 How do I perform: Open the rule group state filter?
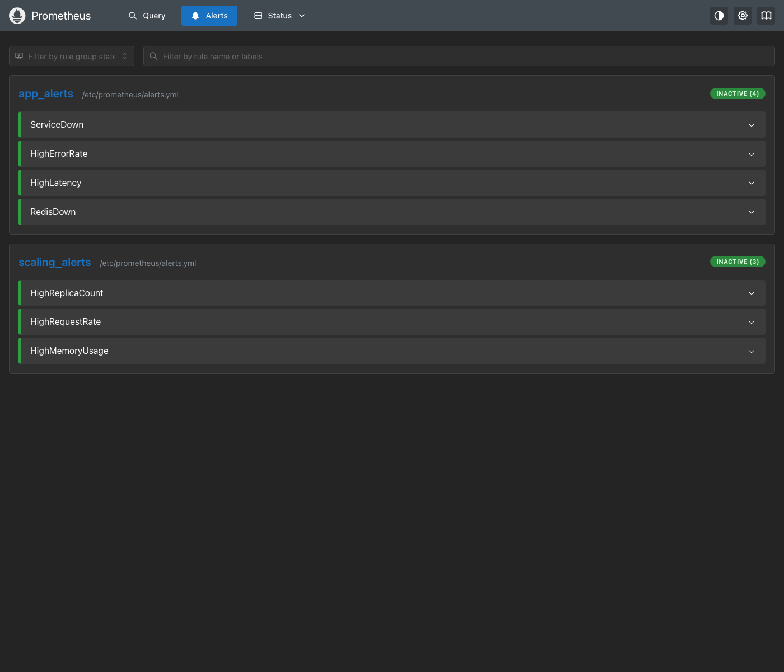pyautogui.click(x=72, y=56)
